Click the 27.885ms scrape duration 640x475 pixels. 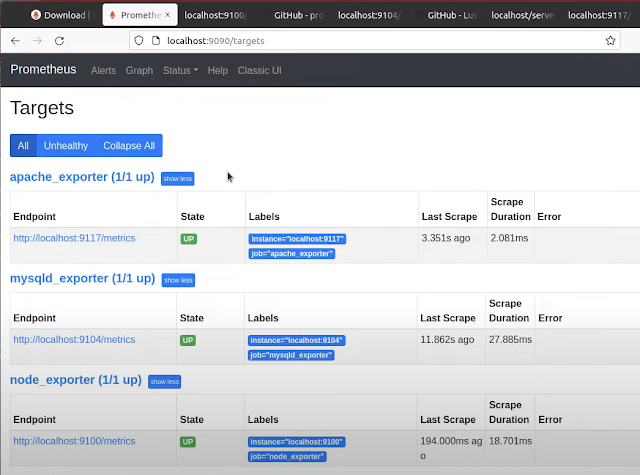[511, 340]
